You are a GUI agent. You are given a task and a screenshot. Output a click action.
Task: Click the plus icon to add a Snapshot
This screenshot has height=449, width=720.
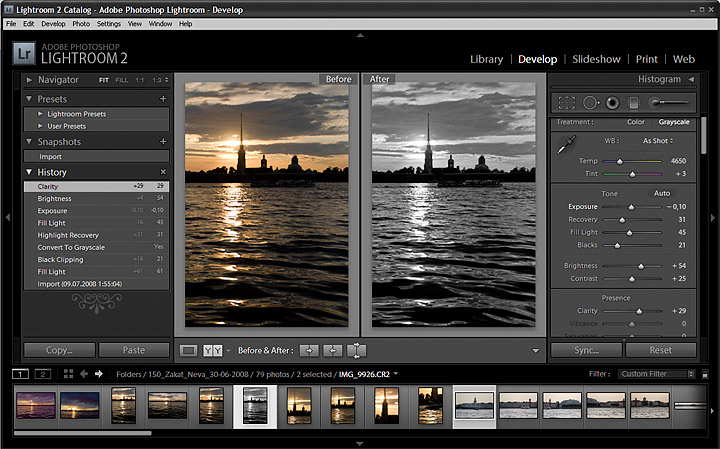tap(163, 142)
